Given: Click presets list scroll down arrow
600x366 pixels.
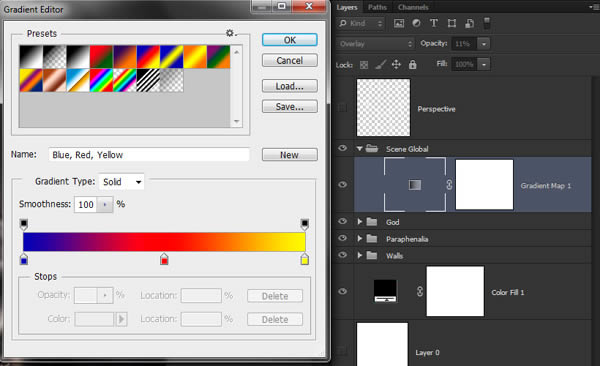Looking at the screenshot, I should 236,121.
